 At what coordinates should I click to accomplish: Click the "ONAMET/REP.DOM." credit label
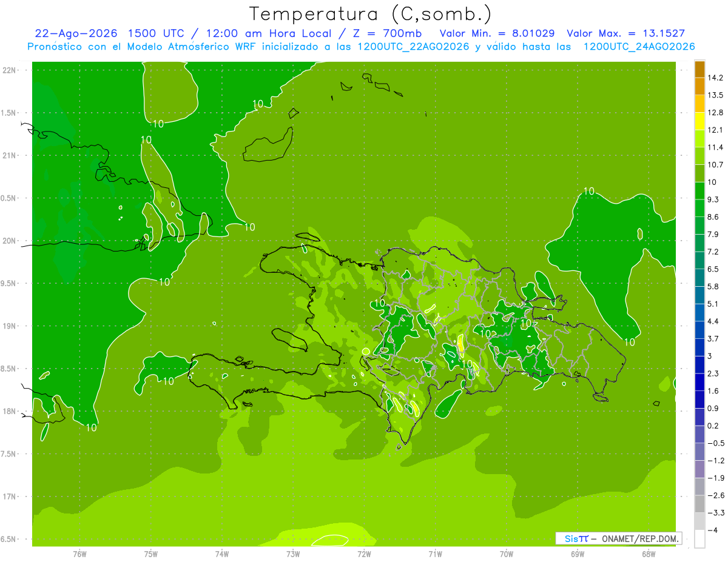point(641,538)
